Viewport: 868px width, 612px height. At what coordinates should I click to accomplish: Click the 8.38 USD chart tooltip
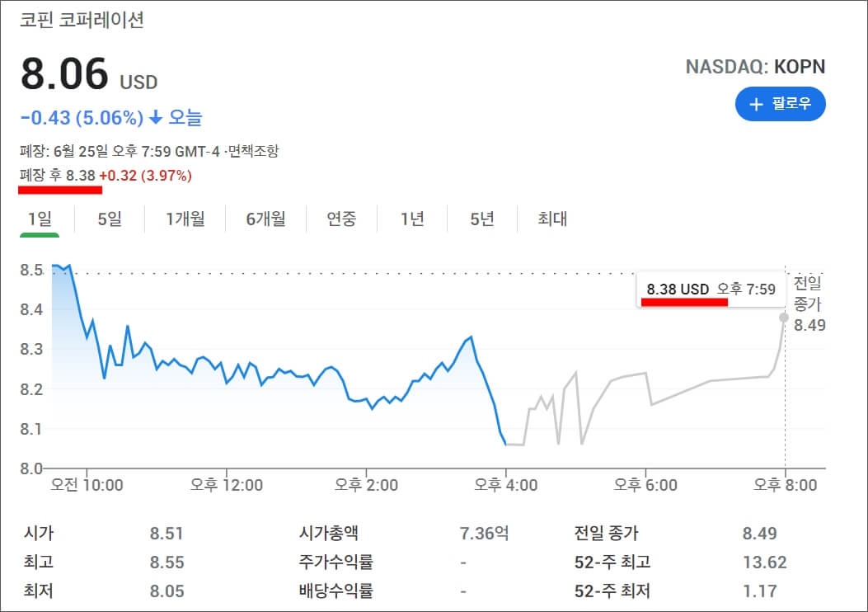711,290
